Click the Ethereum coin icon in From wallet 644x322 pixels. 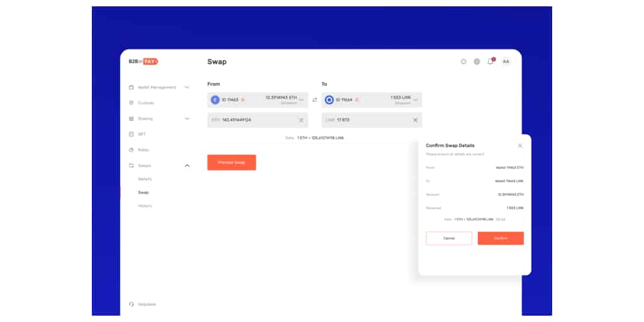(x=215, y=100)
